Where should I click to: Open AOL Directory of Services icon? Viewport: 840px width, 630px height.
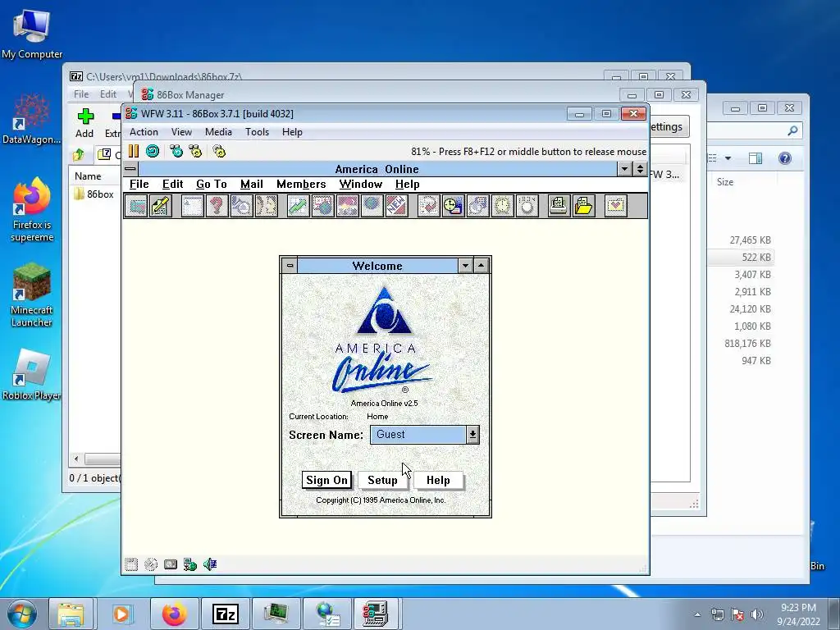[x=242, y=206]
